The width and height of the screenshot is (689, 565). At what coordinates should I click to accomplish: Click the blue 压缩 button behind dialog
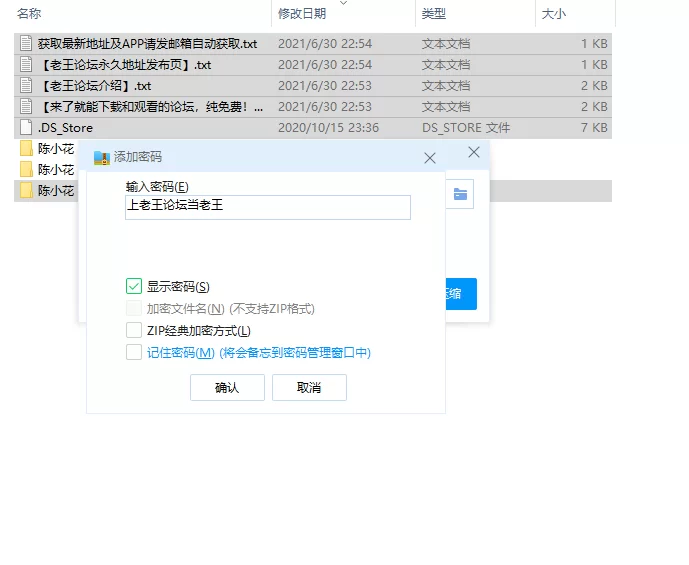click(x=461, y=293)
